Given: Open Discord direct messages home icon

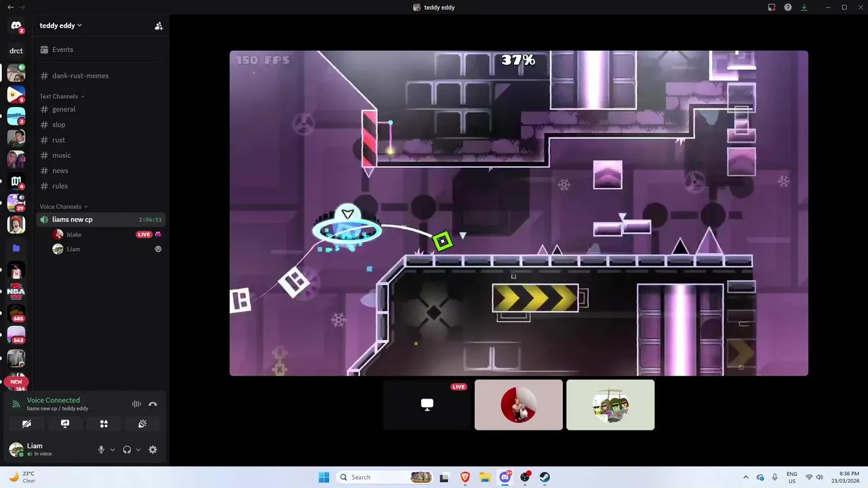Looking at the screenshot, I should [16, 26].
